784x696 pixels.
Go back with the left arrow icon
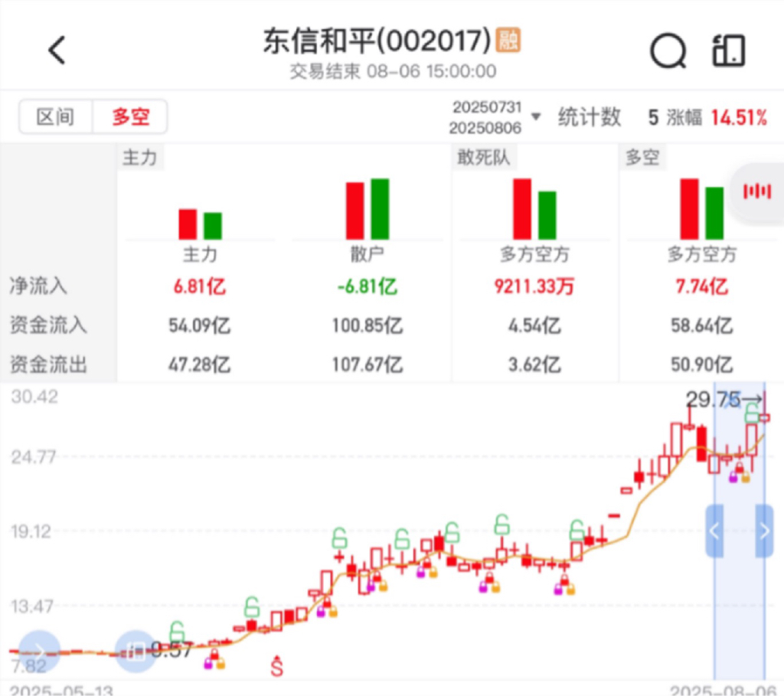click(57, 50)
